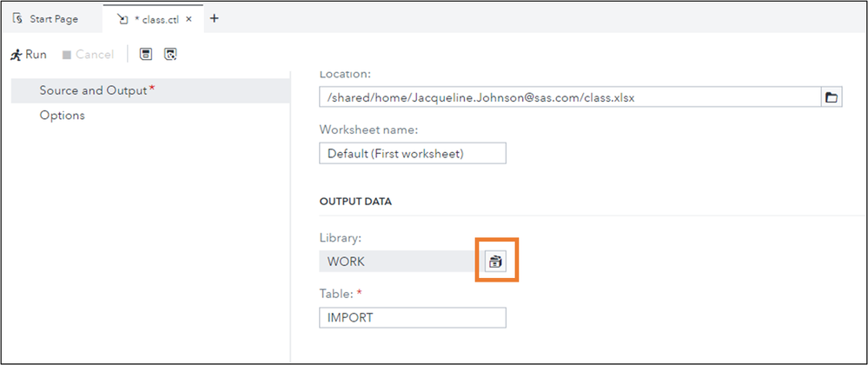This screenshot has width=868, height=365.
Task: Select the class.ctl tab label
Action: tap(156, 18)
